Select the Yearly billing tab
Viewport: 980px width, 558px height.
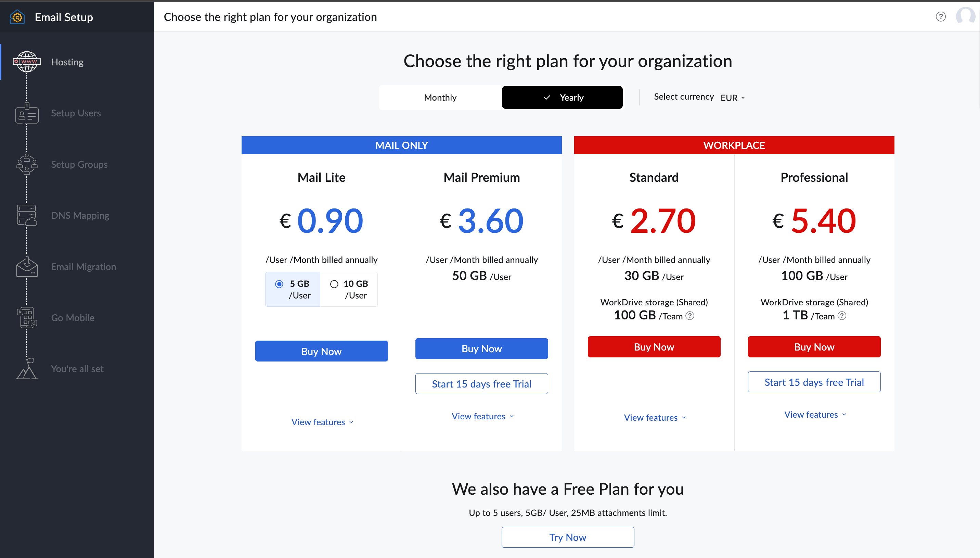pyautogui.click(x=562, y=98)
